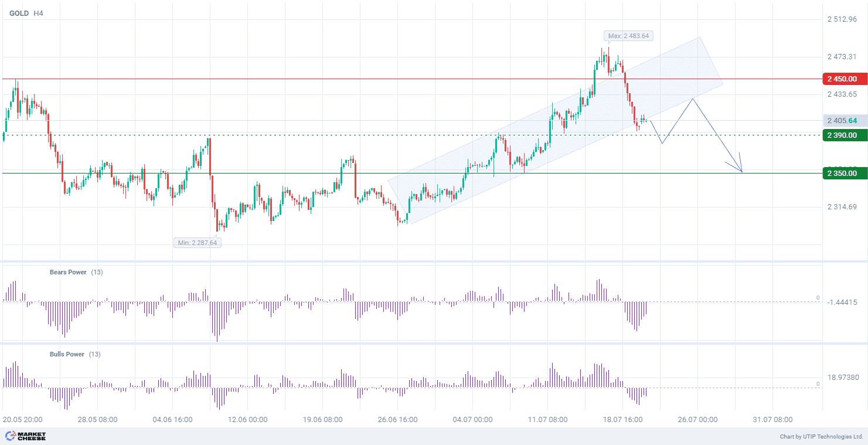
Task: Click the Bears Power indicator title
Action: click(x=68, y=272)
